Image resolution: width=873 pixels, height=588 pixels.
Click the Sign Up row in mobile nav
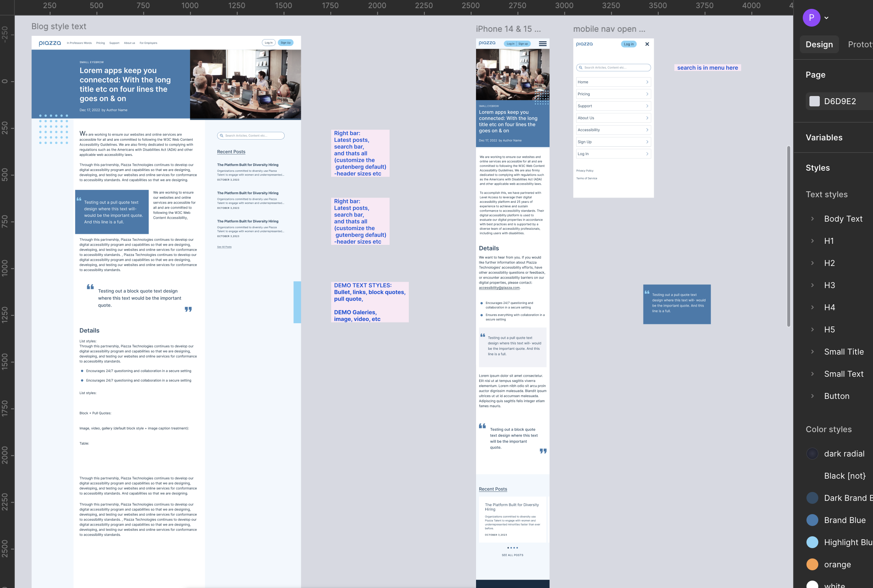pos(614,142)
